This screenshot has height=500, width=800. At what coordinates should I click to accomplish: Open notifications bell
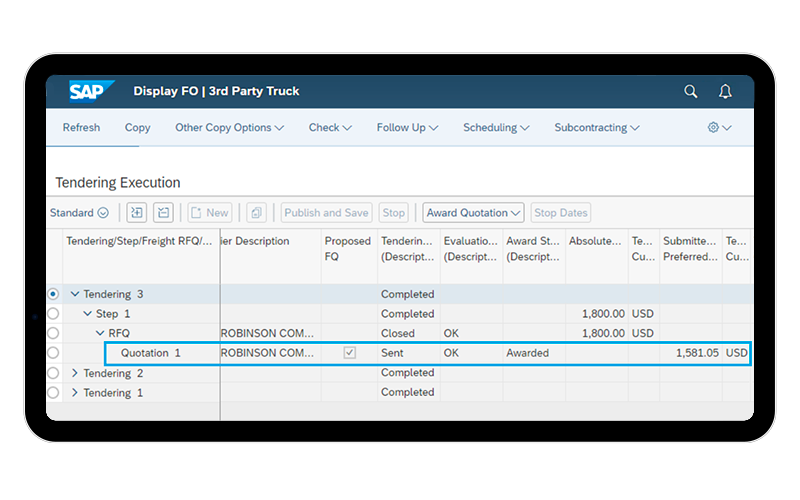coord(725,91)
